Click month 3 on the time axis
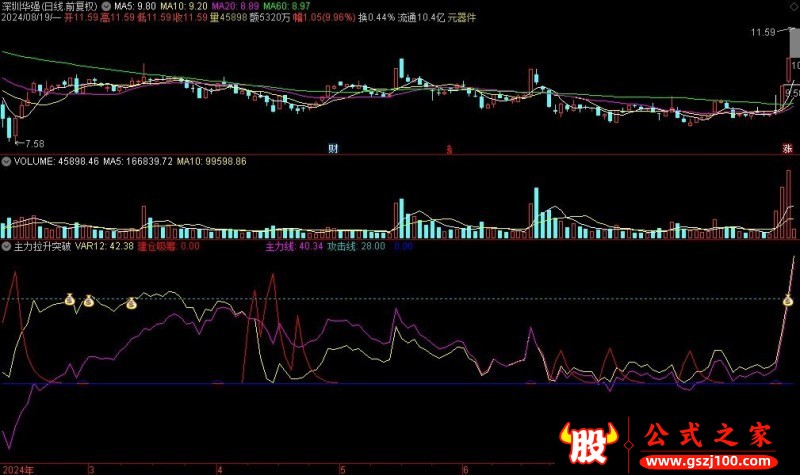The width and height of the screenshot is (800, 475). (x=92, y=470)
